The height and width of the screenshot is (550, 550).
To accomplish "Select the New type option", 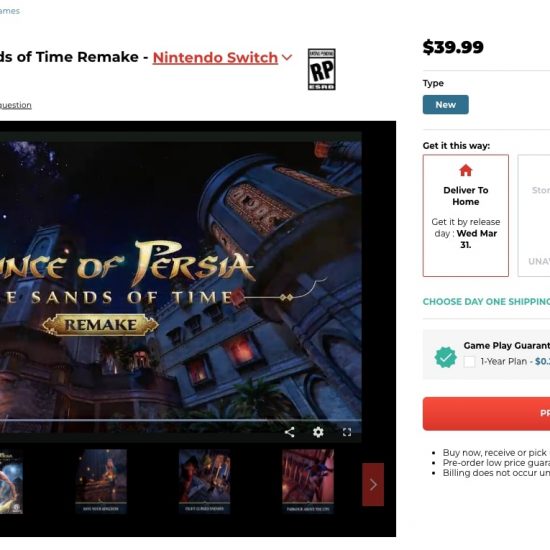I will pos(445,105).
